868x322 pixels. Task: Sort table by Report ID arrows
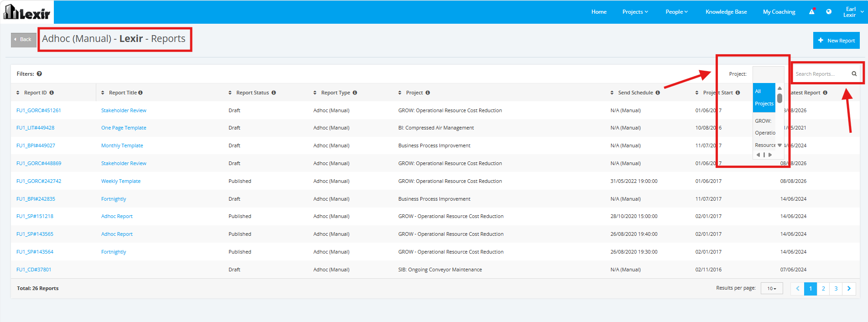[18, 93]
